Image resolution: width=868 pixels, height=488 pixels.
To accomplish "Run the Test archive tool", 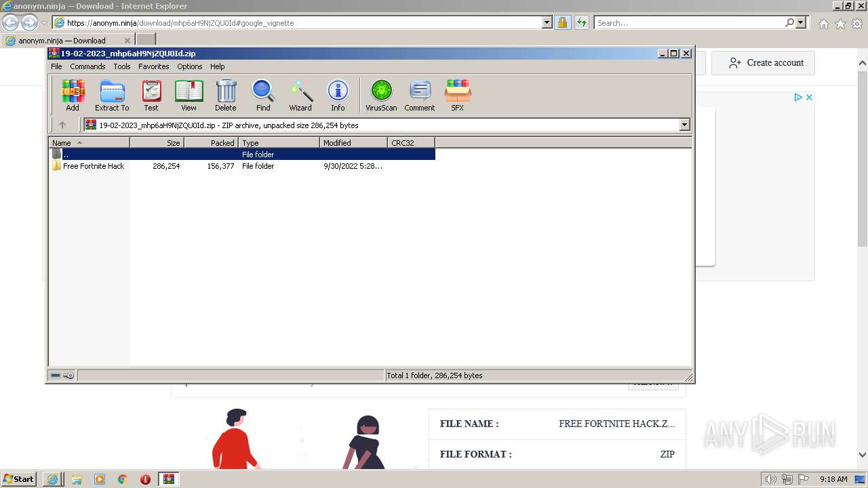I will 151,95.
